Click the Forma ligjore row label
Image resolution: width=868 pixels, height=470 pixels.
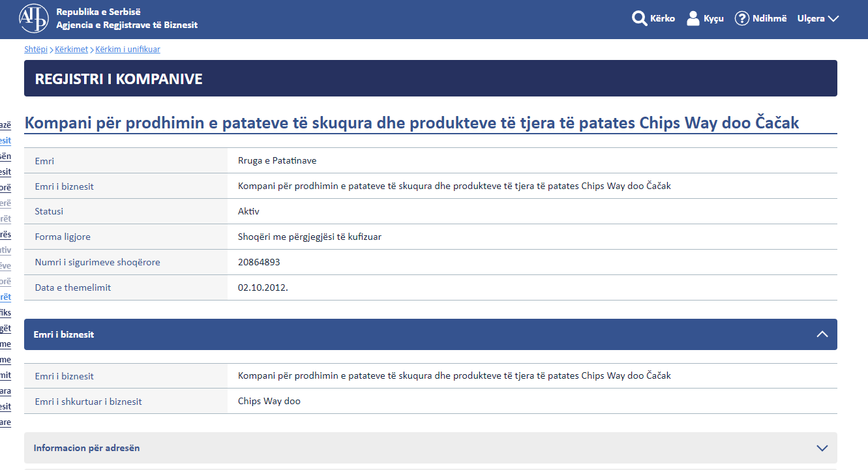click(63, 237)
